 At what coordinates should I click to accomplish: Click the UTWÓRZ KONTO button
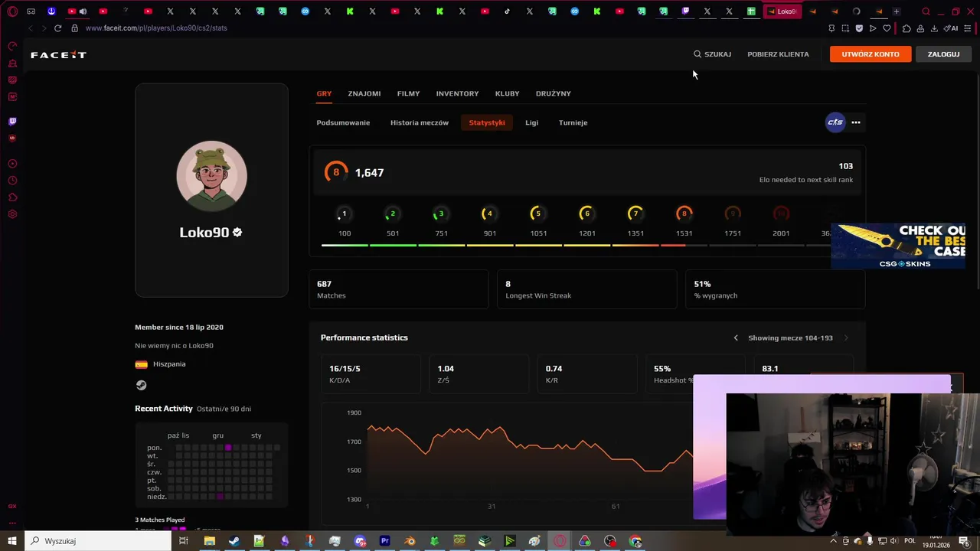click(x=871, y=54)
